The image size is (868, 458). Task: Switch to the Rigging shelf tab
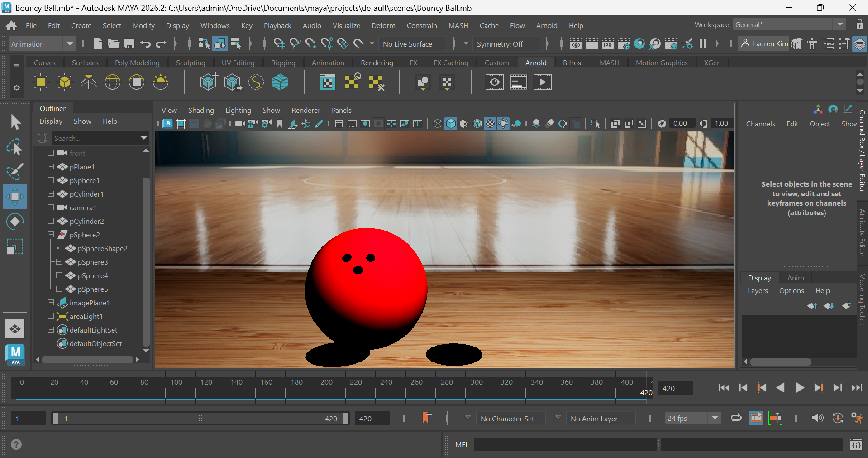[283, 63]
